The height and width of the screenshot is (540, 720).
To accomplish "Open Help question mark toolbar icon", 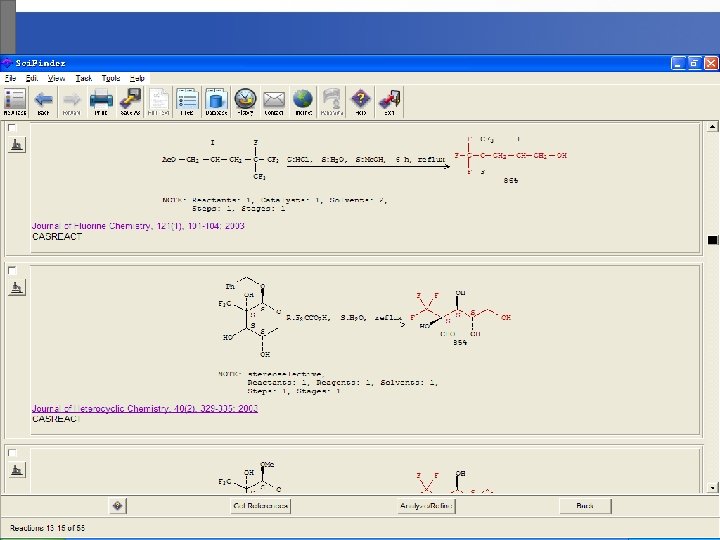I will [360, 101].
